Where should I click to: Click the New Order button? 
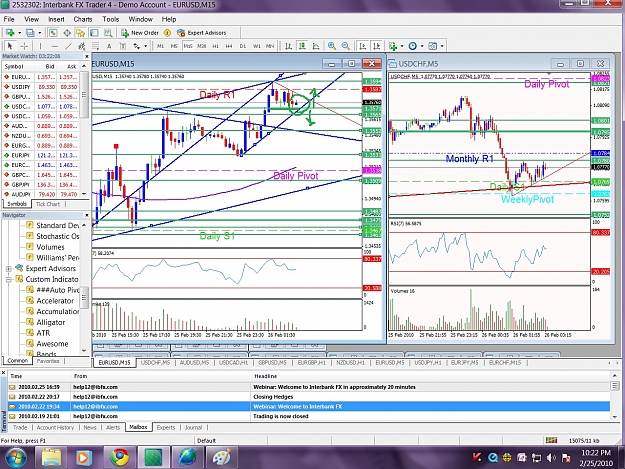(140, 33)
